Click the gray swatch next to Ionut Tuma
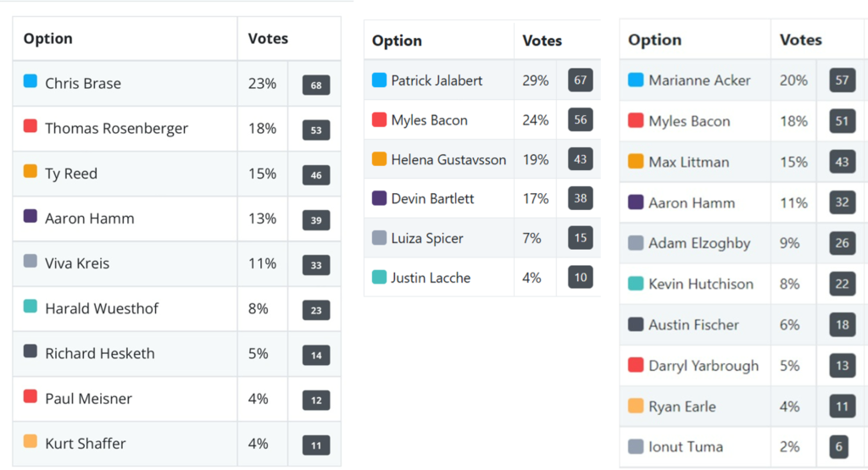Screen dimensions: 868x470 [x=636, y=446]
